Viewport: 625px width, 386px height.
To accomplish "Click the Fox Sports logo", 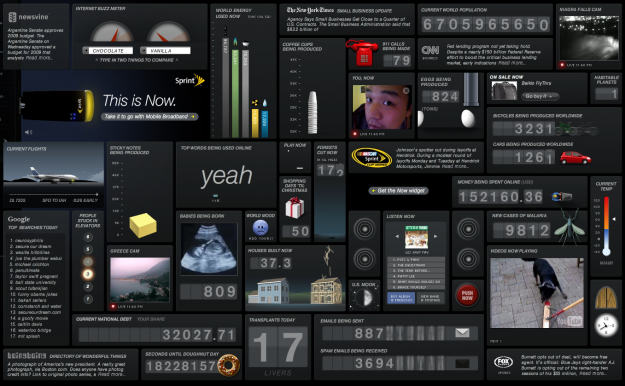I will click(x=503, y=362).
